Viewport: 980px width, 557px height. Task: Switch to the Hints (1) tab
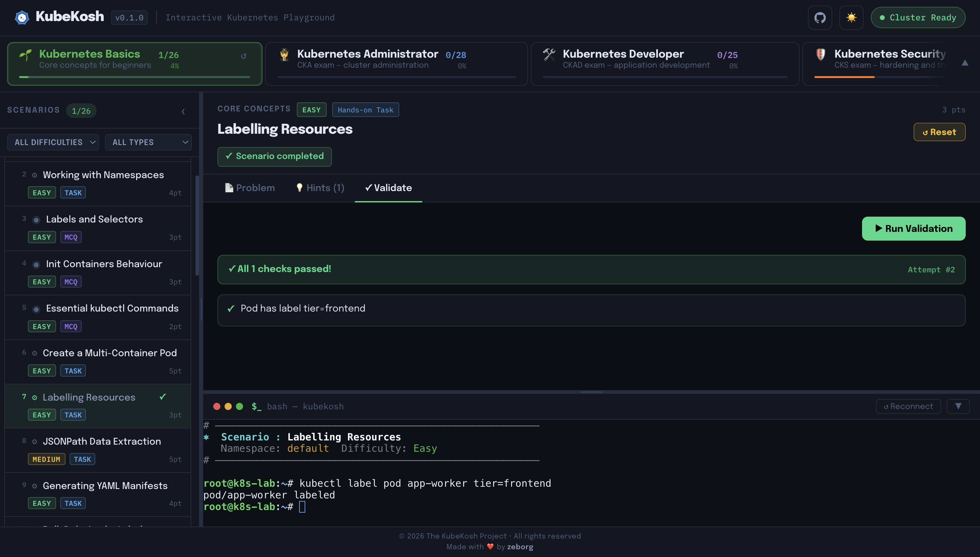click(320, 188)
